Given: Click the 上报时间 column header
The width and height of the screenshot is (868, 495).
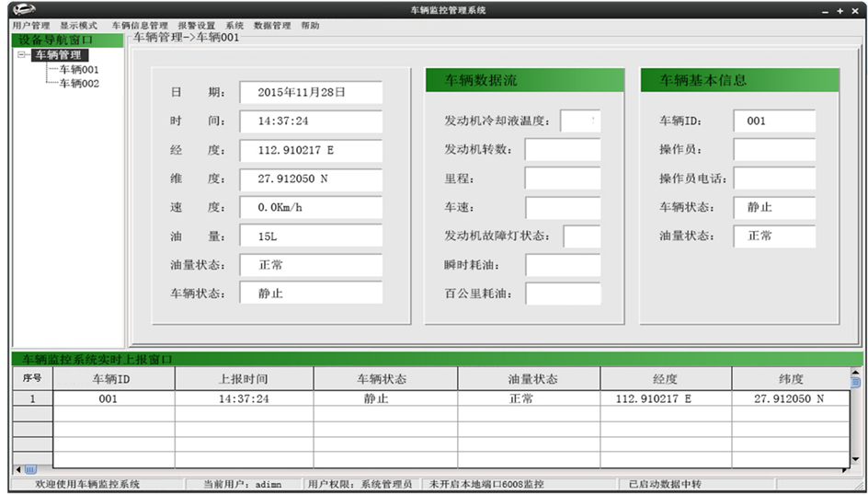Looking at the screenshot, I should [x=244, y=379].
